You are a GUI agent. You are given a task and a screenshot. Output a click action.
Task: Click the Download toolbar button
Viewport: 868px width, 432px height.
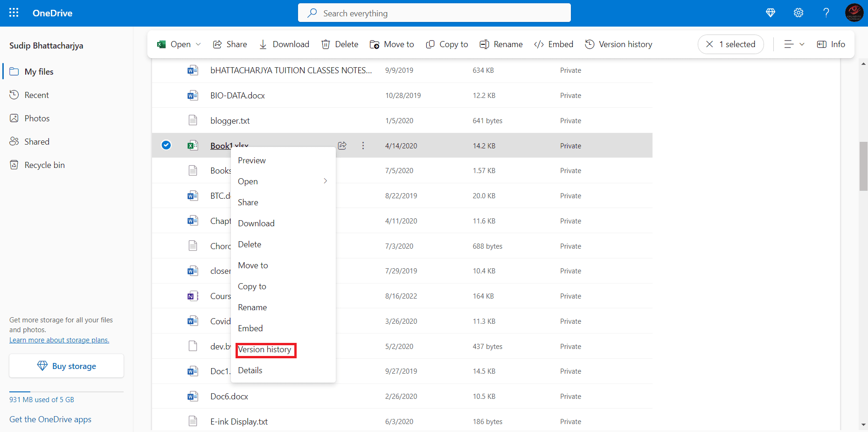click(x=284, y=44)
